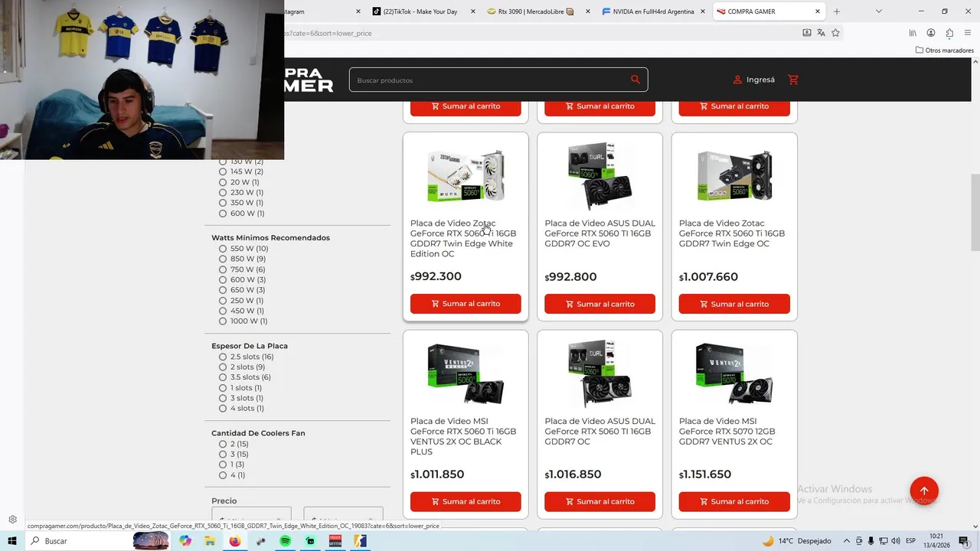Select the 850 W (9) radio filter
The width and height of the screenshot is (980, 551).
click(x=223, y=259)
